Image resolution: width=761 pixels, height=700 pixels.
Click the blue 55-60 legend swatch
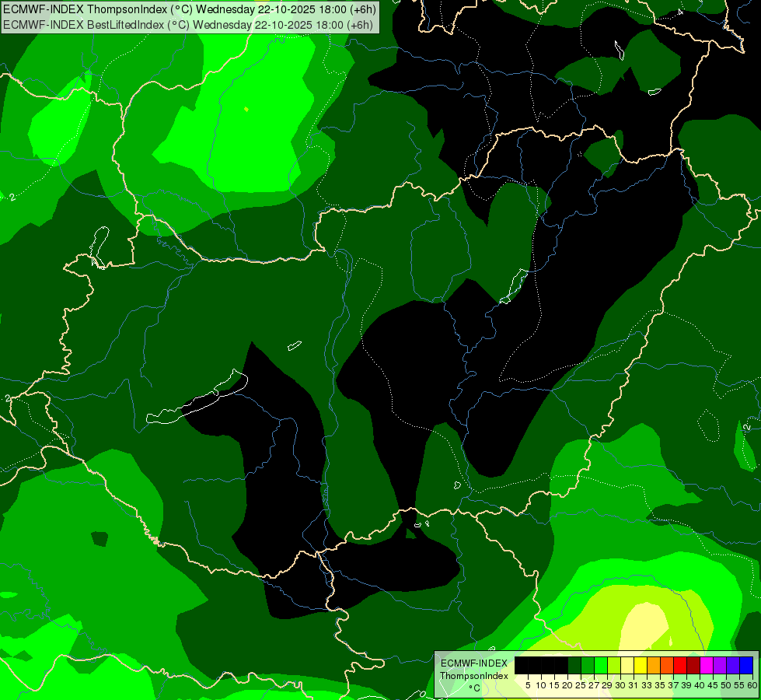click(x=747, y=665)
